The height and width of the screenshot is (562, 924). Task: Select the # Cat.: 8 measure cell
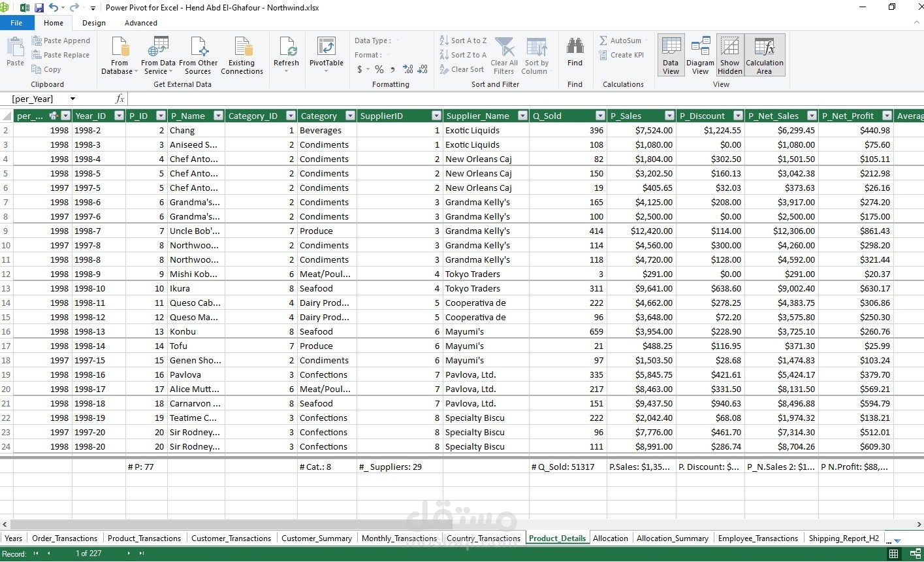(x=327, y=467)
